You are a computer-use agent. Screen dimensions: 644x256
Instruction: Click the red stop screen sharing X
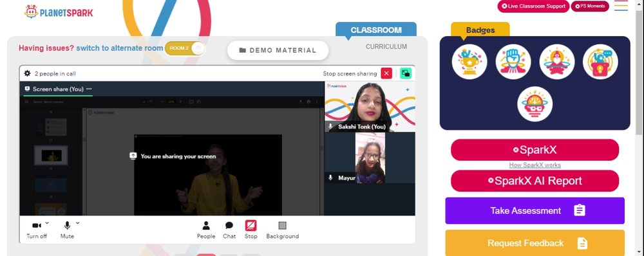[386, 73]
